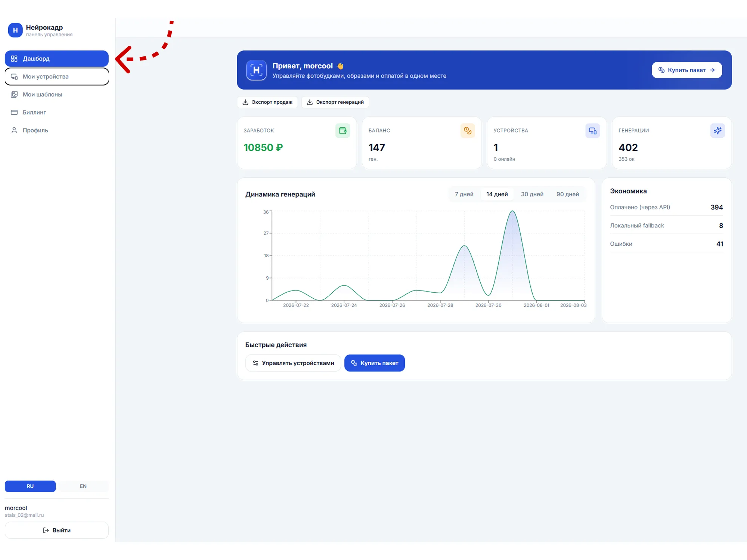Click Экспорт продаж button
Viewport: 747px width, 560px height.
point(267,102)
